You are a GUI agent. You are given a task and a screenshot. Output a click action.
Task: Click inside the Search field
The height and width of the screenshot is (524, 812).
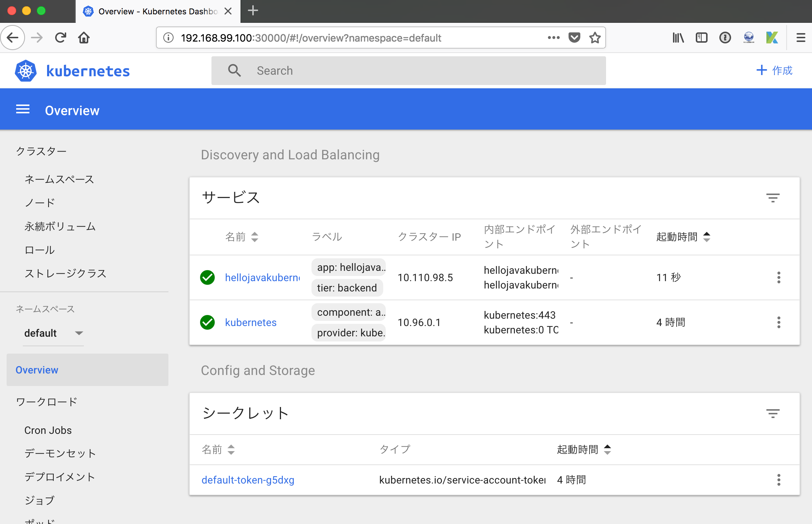(368, 70)
